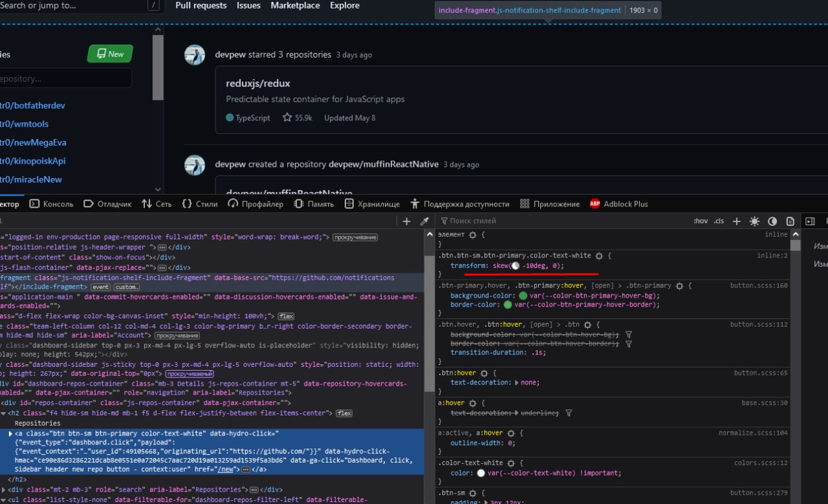
Task: Click filter icon beside overridden text-decoration underline
Action: [569, 413]
